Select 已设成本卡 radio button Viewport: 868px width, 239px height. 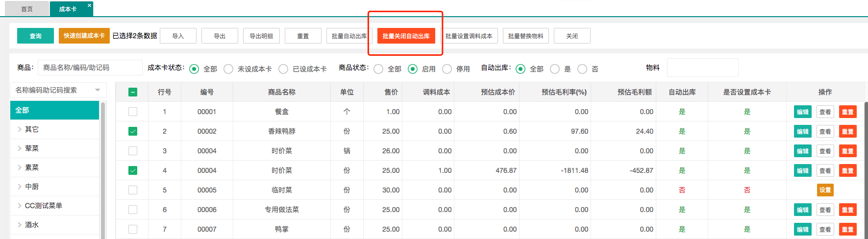point(283,69)
